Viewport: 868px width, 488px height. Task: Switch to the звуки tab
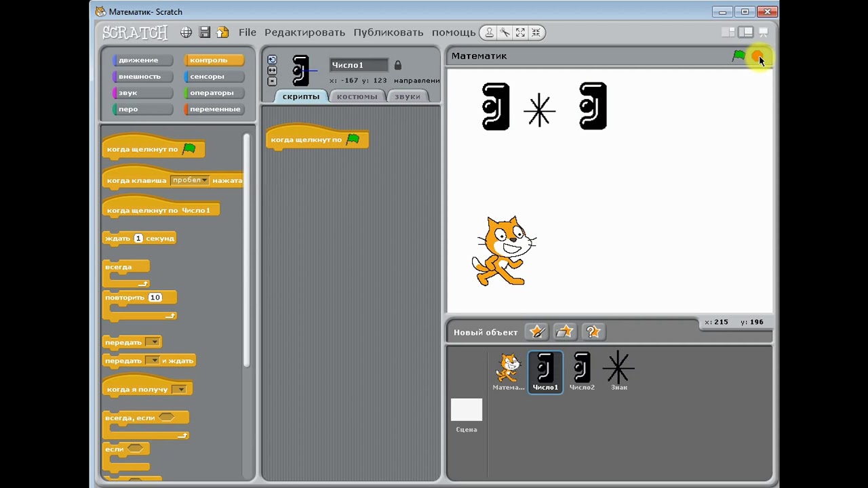pyautogui.click(x=408, y=96)
